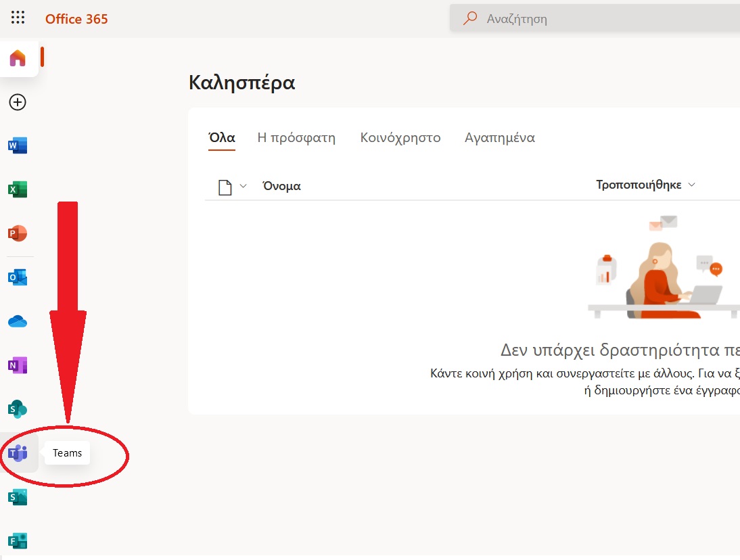
Task: Open PowerPoint from the sidebar
Action: coord(18,233)
